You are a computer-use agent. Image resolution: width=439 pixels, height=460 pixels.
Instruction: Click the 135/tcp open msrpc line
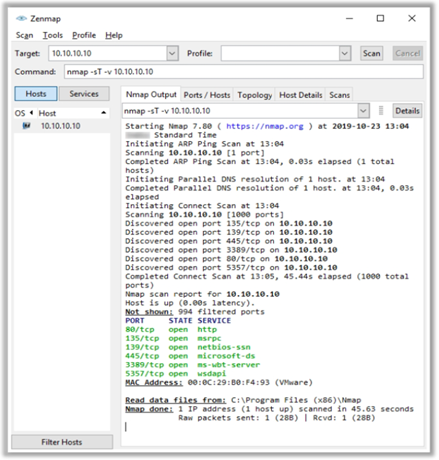point(173,338)
